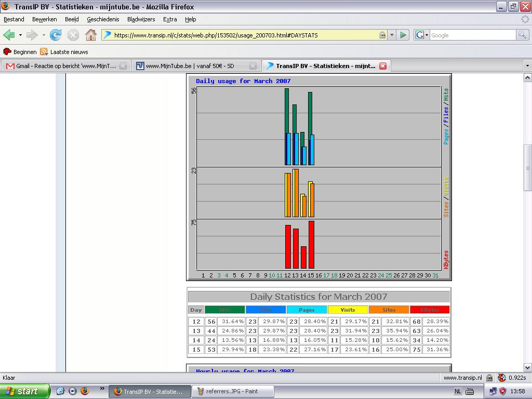The image size is (532, 399).
Task: Open the Beeld menu
Action: [72, 19]
